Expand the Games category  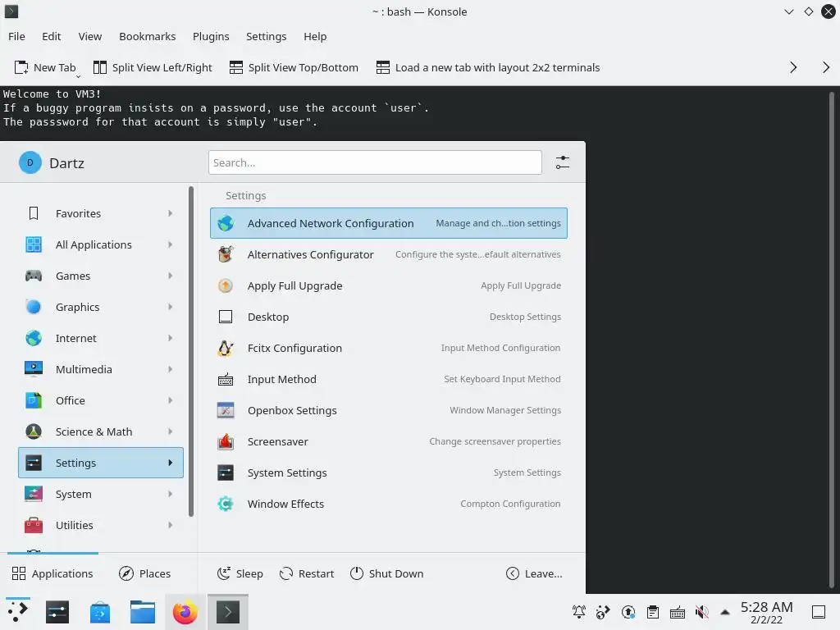tap(101, 276)
